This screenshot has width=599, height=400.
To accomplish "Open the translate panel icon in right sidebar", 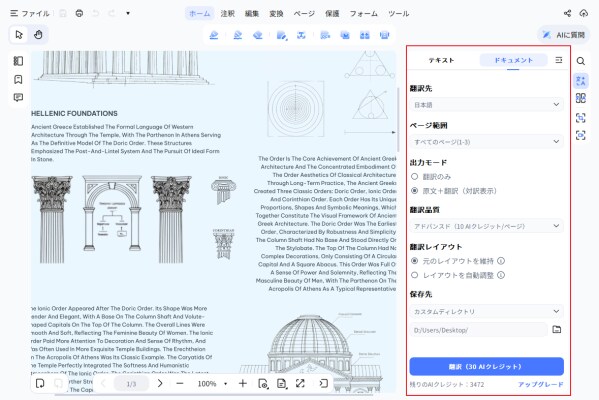I will (581, 81).
